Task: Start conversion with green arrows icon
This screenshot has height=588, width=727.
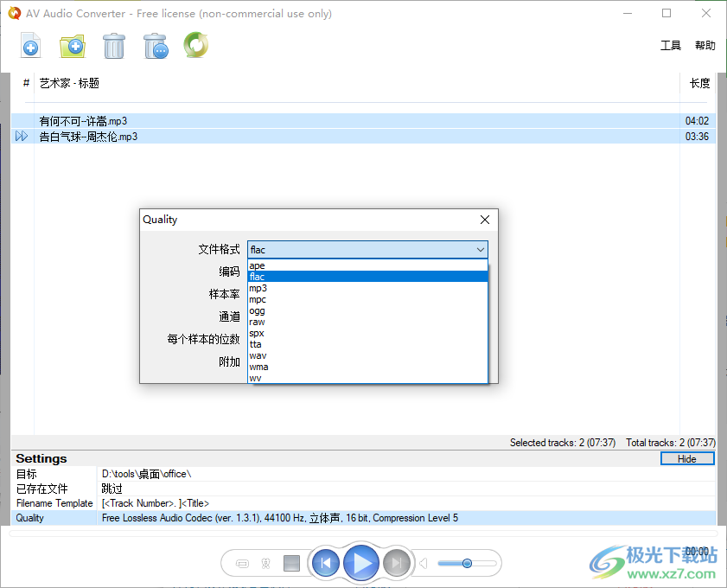Action: pos(196,45)
